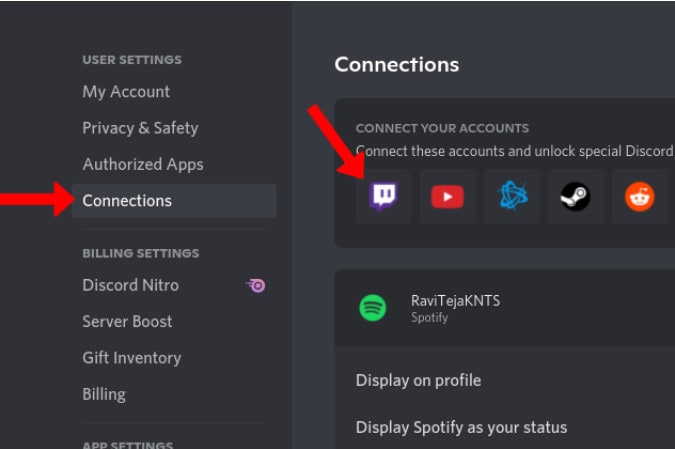Select Connections in the sidebar
This screenshot has height=449, width=675.
[174, 201]
